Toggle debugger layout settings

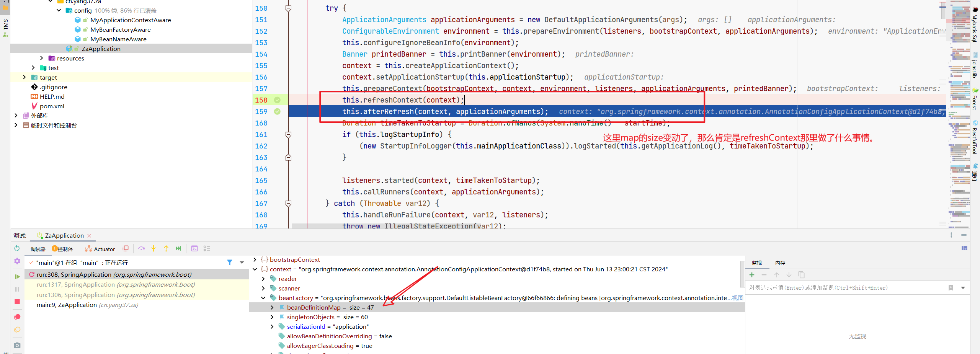(964, 248)
